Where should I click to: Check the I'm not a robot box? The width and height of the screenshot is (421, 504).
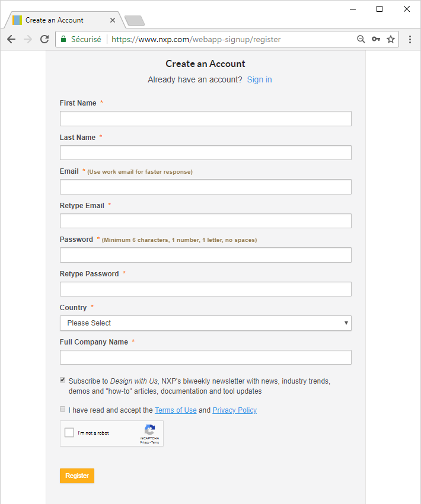pyautogui.click(x=69, y=433)
